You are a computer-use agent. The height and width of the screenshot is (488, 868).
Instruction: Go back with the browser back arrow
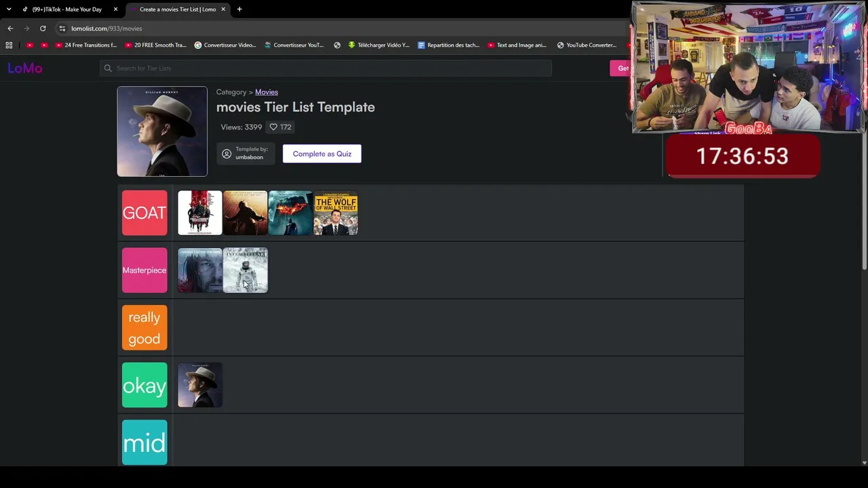point(10,28)
